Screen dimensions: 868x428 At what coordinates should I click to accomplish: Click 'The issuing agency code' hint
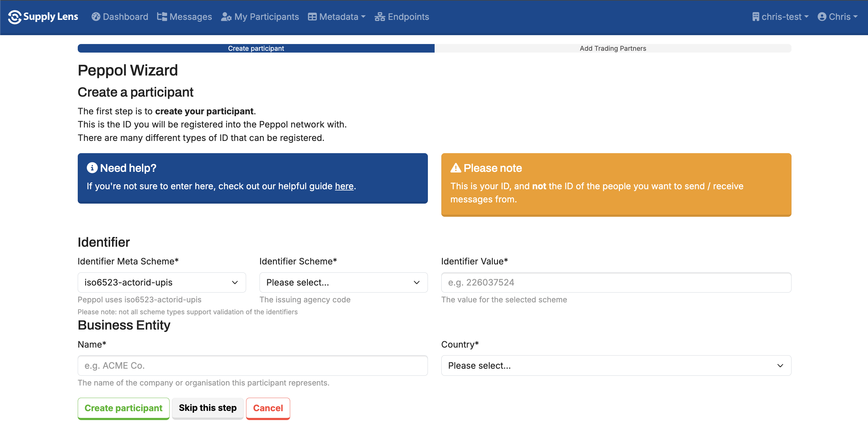click(x=305, y=300)
